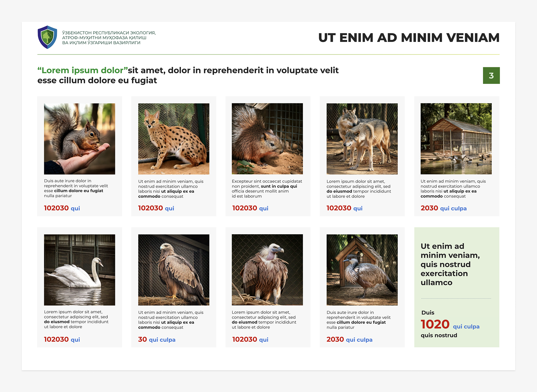Click the red 1020 number in green panel
The image size is (537, 392).
(435, 325)
